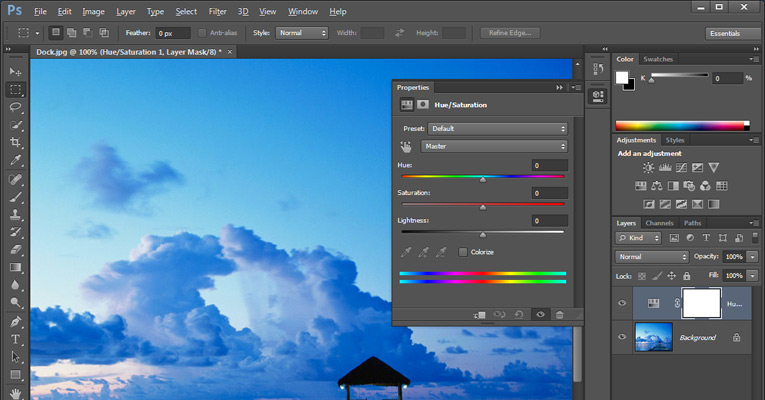Toggle the layer filter switch
This screenshot has height=400, width=765.
[x=755, y=238]
